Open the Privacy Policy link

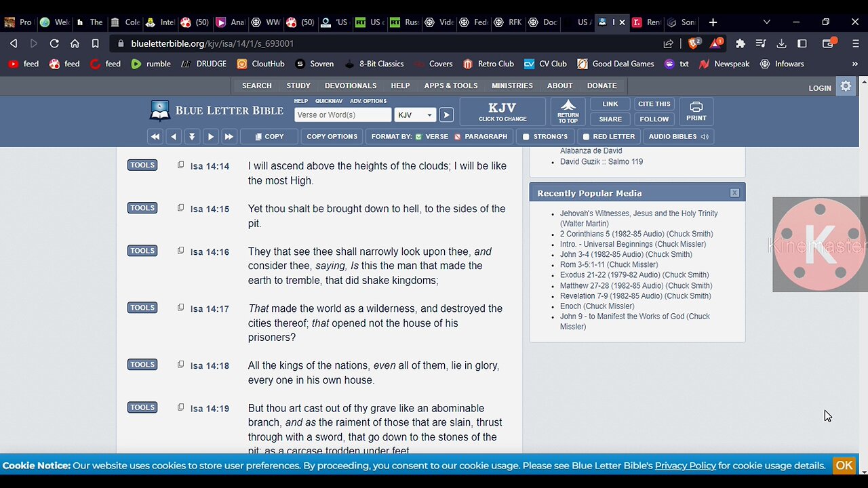(x=685, y=466)
